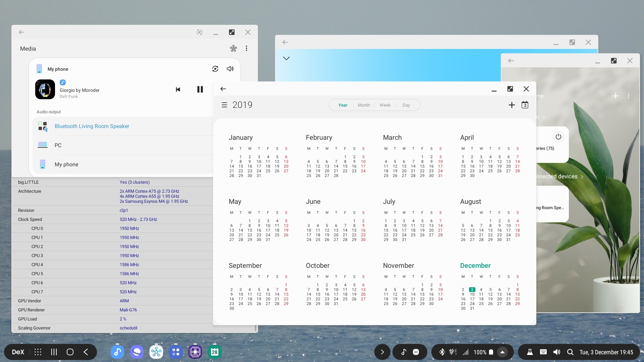Open the SmartThings icon in Media panel
The image size is (644, 362).
click(x=233, y=49)
